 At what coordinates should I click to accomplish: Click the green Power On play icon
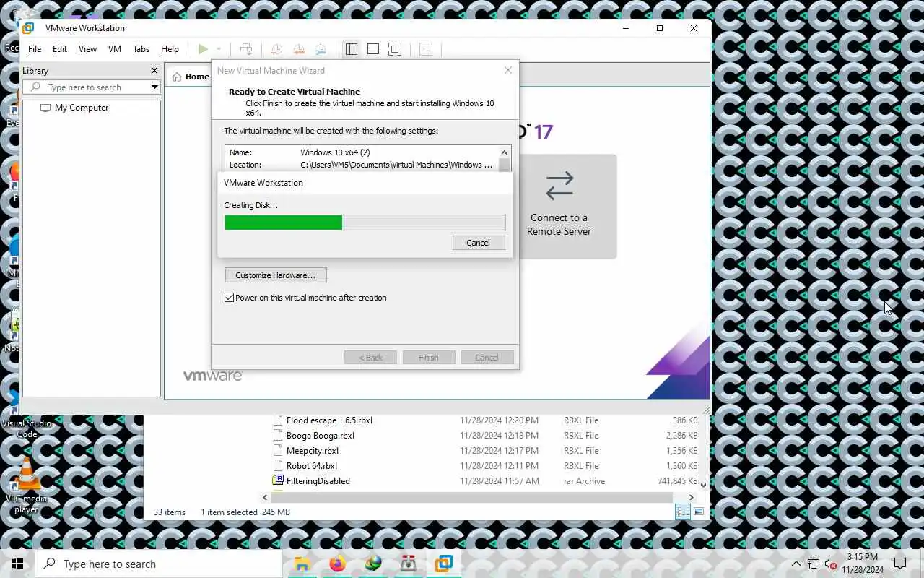(x=203, y=49)
